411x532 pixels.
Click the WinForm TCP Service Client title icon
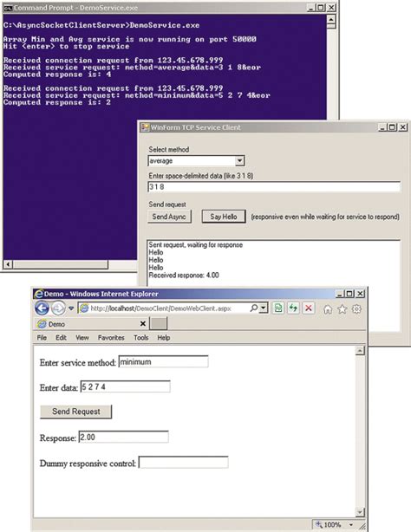click(145, 127)
